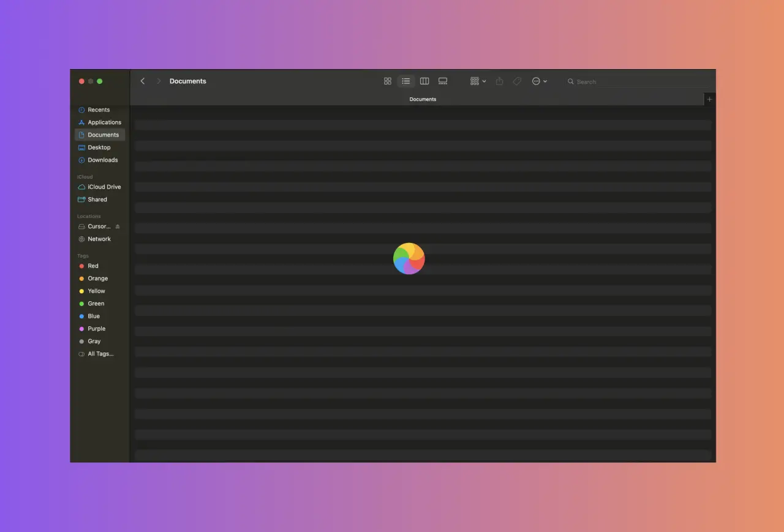Open Network in the sidebar
The height and width of the screenshot is (532, 784).
(x=99, y=239)
